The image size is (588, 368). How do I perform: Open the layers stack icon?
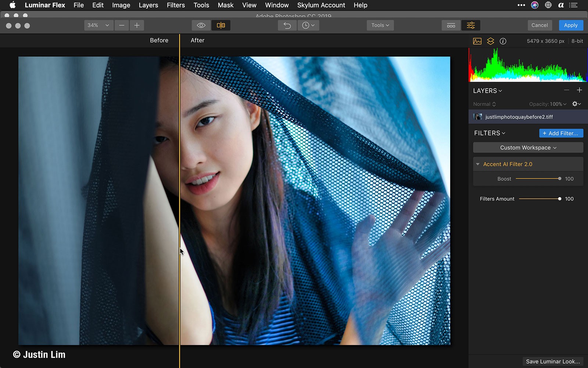(490, 41)
